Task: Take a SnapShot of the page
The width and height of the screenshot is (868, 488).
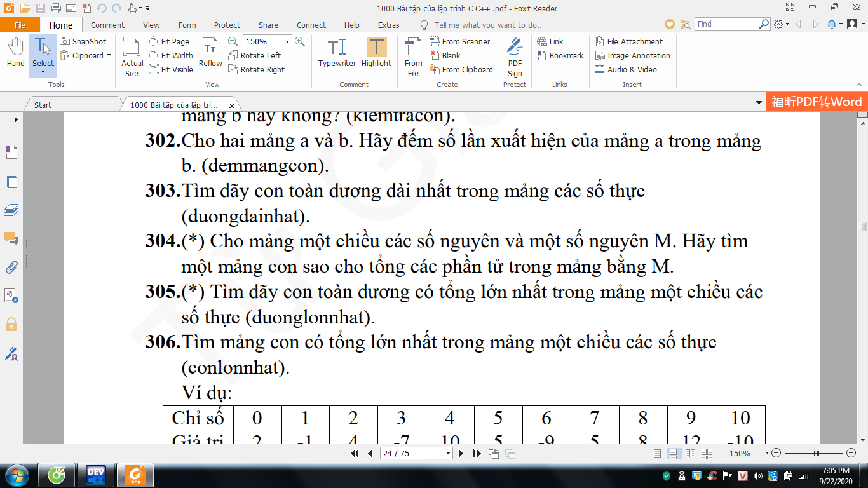Action: [x=83, y=41]
